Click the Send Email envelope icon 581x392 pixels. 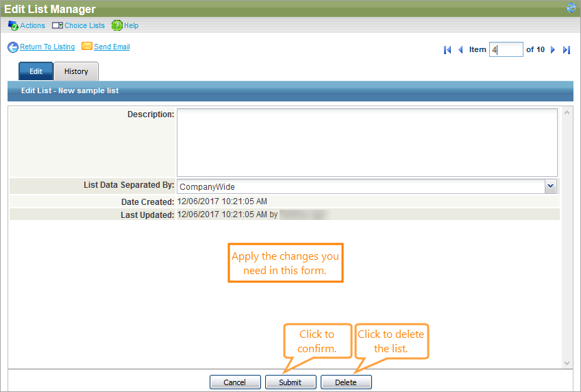click(87, 46)
